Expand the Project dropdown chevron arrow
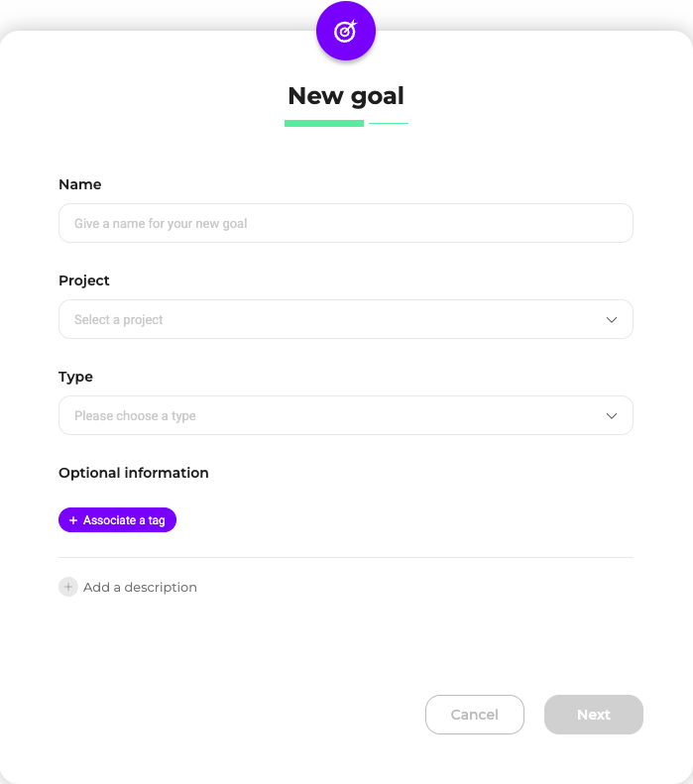693x784 pixels. tap(611, 319)
